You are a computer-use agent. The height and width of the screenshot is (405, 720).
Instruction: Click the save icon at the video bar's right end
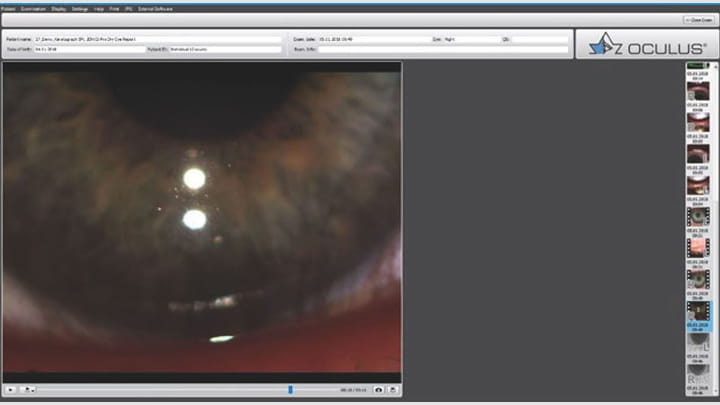click(x=394, y=389)
